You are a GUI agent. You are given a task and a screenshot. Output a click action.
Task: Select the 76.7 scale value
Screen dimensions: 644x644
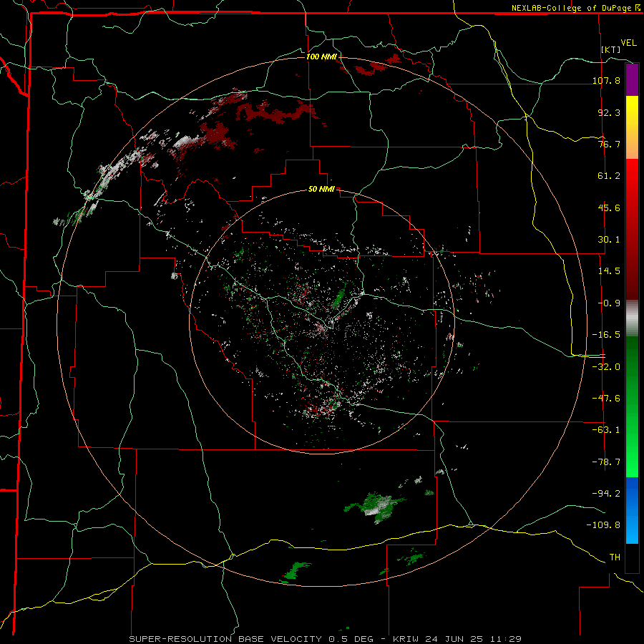pos(609,144)
